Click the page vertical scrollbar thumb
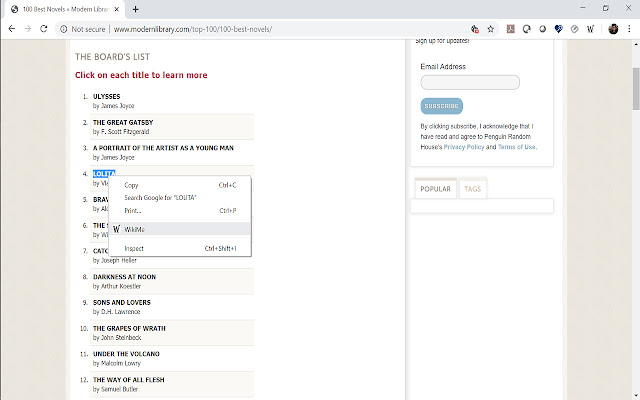This screenshot has width=640, height=400. pos(636,89)
